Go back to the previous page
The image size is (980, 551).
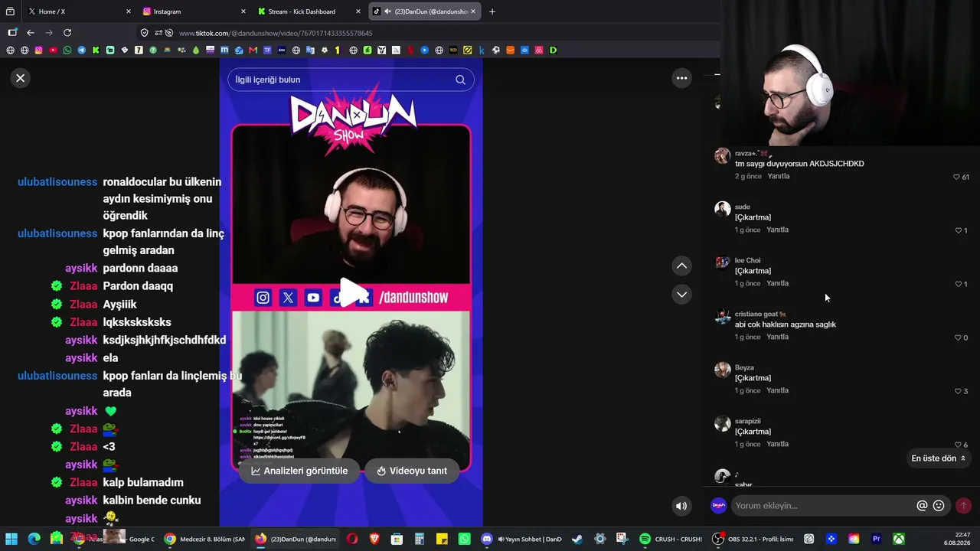[x=31, y=33]
